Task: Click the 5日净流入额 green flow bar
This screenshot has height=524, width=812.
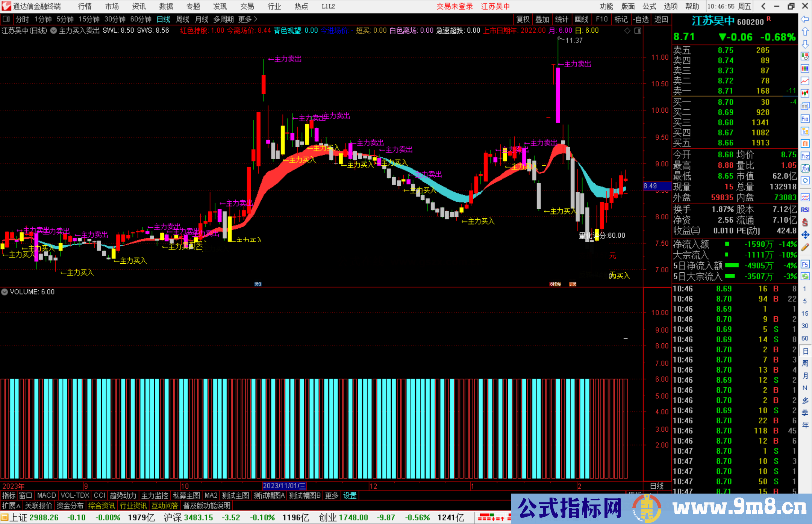Action: [x=732, y=266]
